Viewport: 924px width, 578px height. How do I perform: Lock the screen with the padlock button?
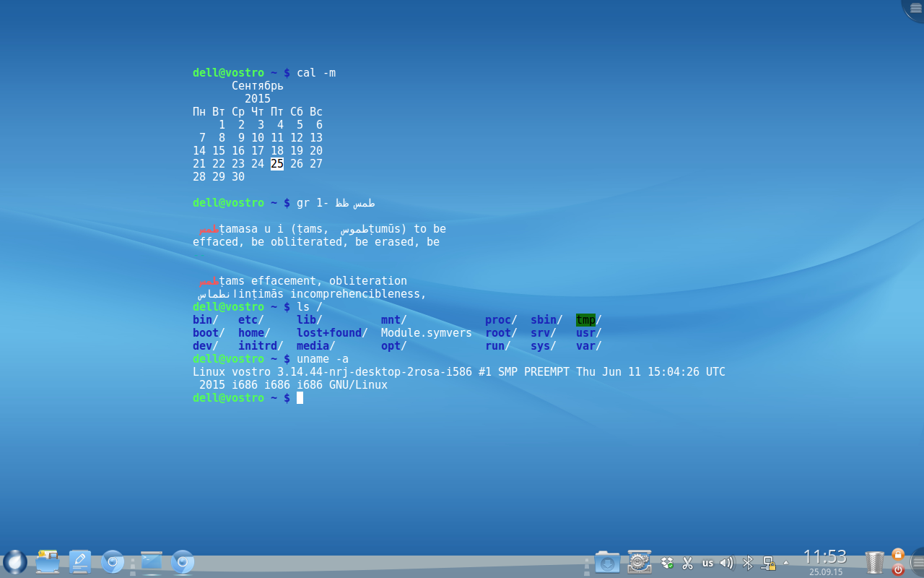pyautogui.click(x=898, y=554)
